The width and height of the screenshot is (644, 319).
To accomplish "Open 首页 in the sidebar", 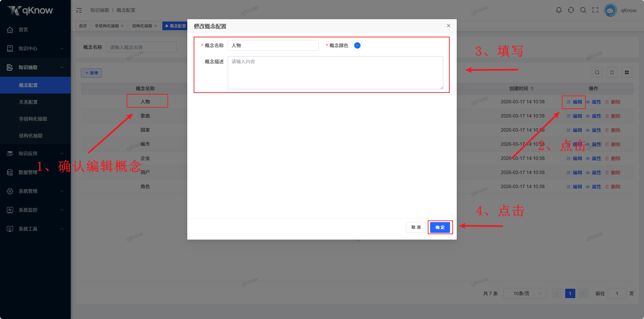I will pos(35,30).
